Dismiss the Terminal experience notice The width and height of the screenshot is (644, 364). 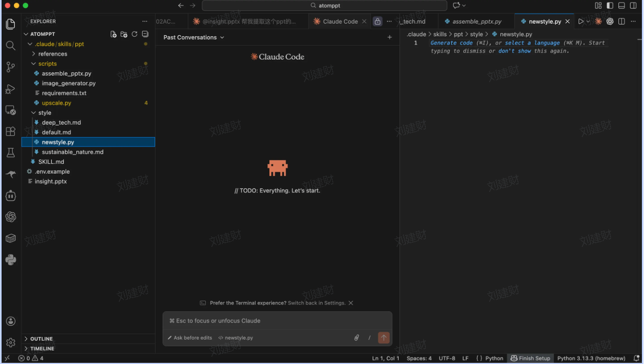click(x=351, y=303)
